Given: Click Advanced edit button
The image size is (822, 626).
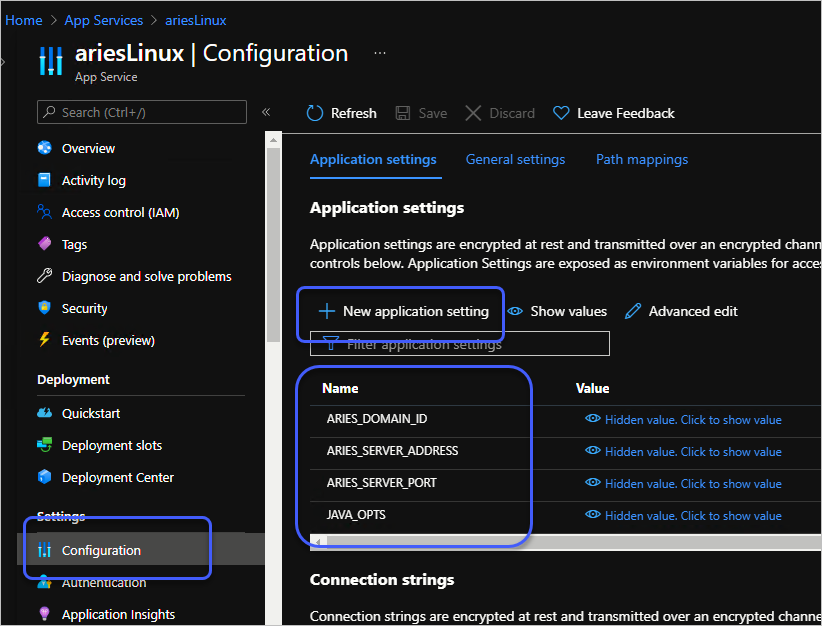Looking at the screenshot, I should point(682,311).
